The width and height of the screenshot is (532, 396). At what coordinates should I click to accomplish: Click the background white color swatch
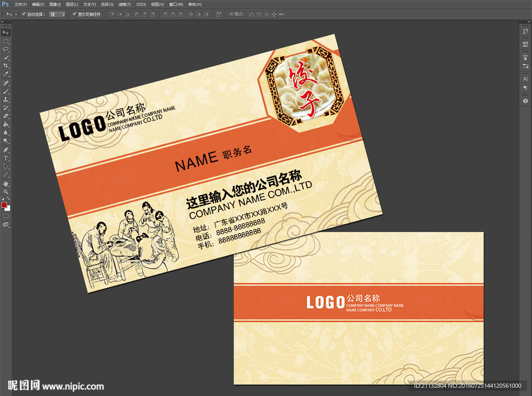point(8,209)
